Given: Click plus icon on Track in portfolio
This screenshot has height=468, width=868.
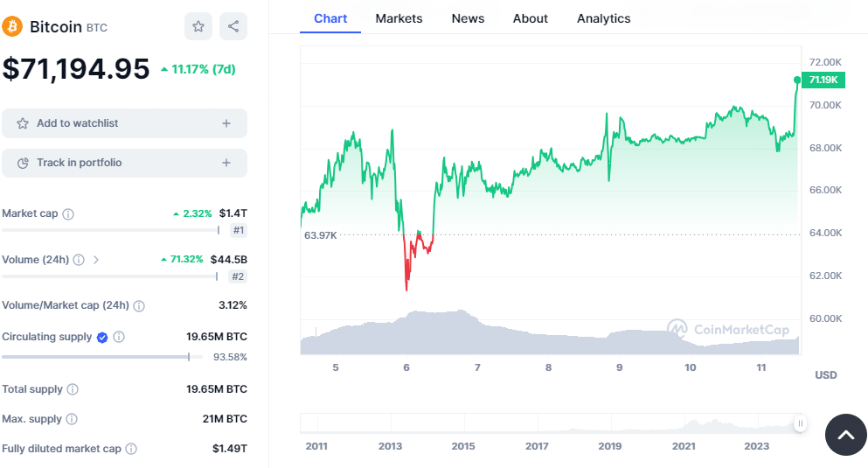Looking at the screenshot, I should point(226,163).
